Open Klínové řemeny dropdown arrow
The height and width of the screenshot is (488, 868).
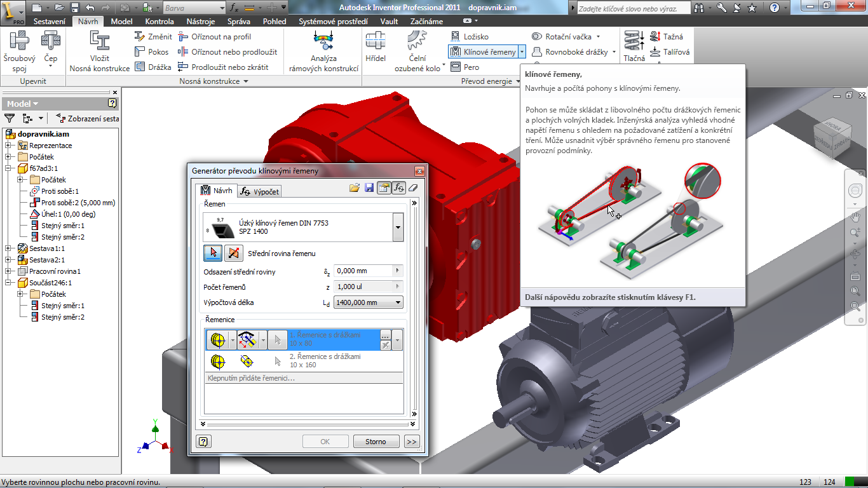522,52
